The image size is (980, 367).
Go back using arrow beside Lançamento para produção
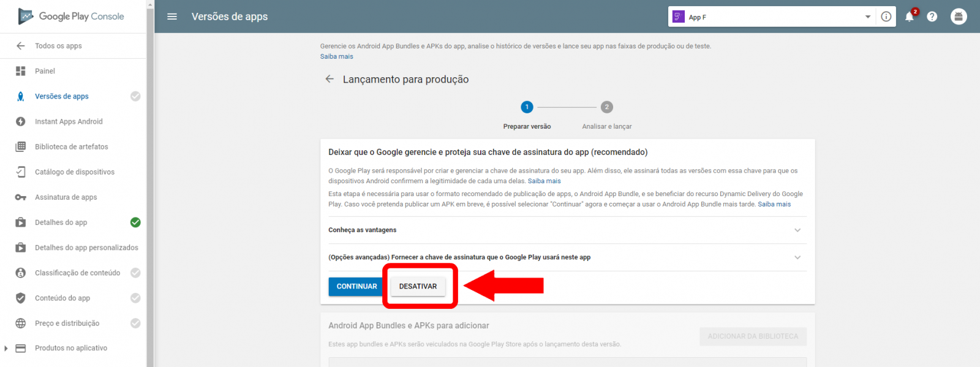(x=330, y=79)
